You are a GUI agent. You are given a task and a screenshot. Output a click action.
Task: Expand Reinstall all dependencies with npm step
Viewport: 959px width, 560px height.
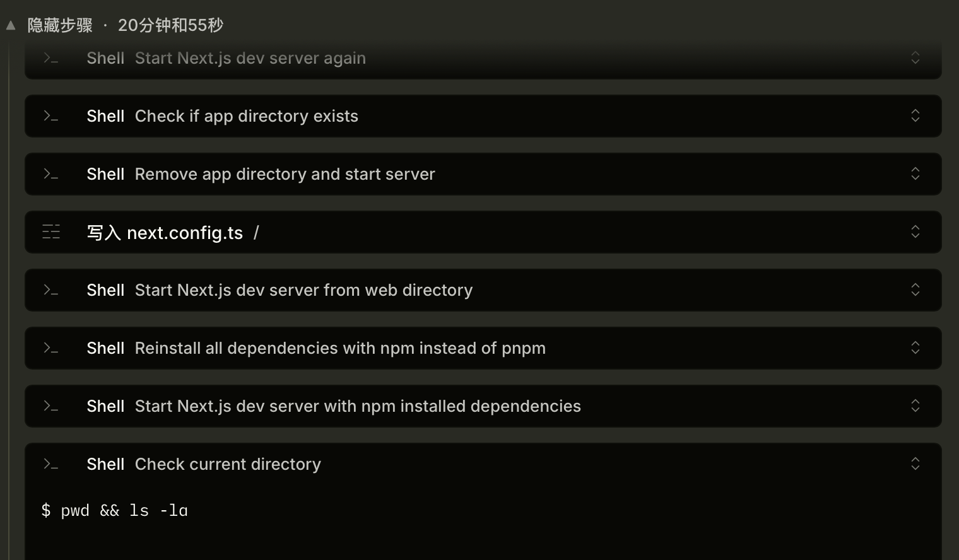point(915,348)
